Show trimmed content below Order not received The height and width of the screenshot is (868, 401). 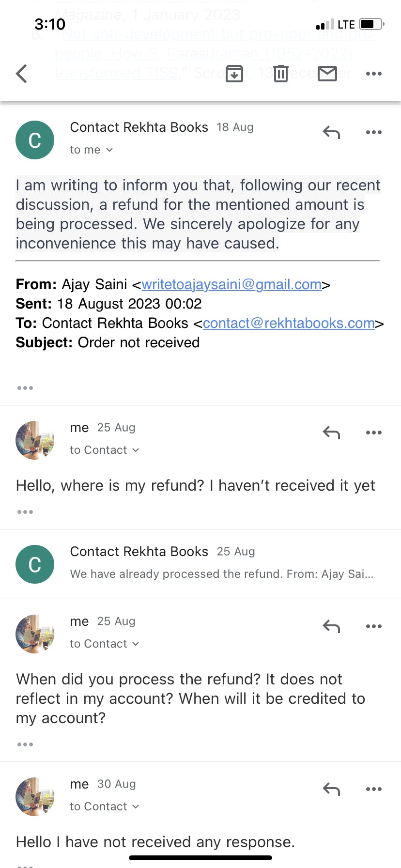(x=25, y=387)
